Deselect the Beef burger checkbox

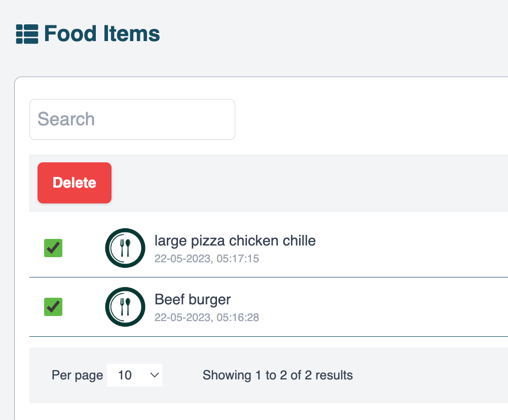(53, 307)
